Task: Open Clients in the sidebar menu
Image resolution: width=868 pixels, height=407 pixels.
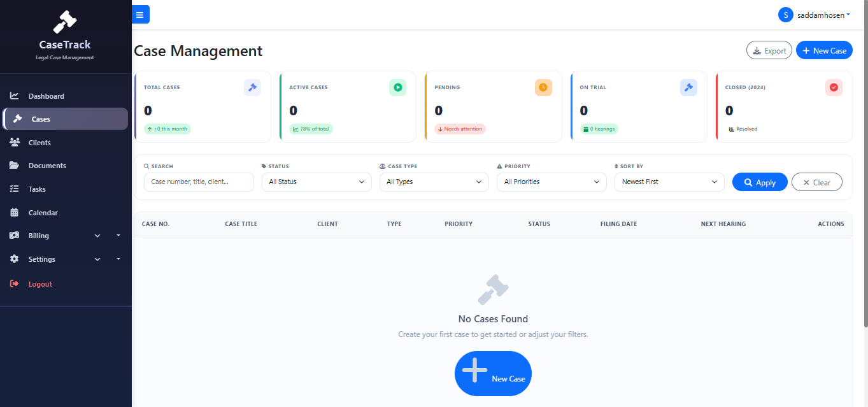Action: 65,143
